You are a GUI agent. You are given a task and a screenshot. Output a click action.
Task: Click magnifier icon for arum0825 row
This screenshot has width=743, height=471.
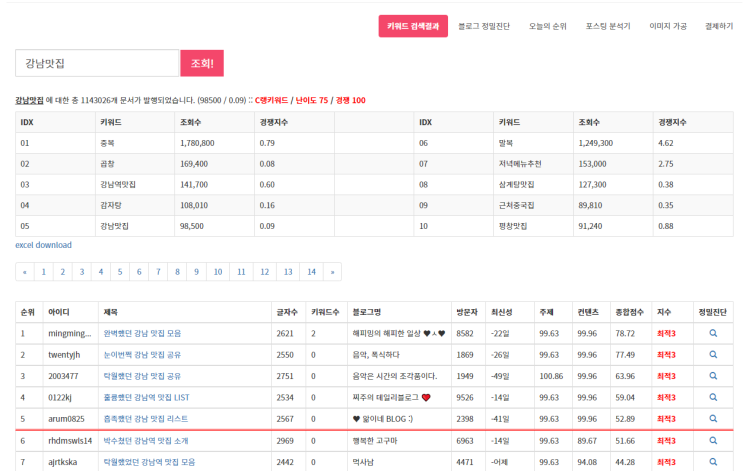713,418
